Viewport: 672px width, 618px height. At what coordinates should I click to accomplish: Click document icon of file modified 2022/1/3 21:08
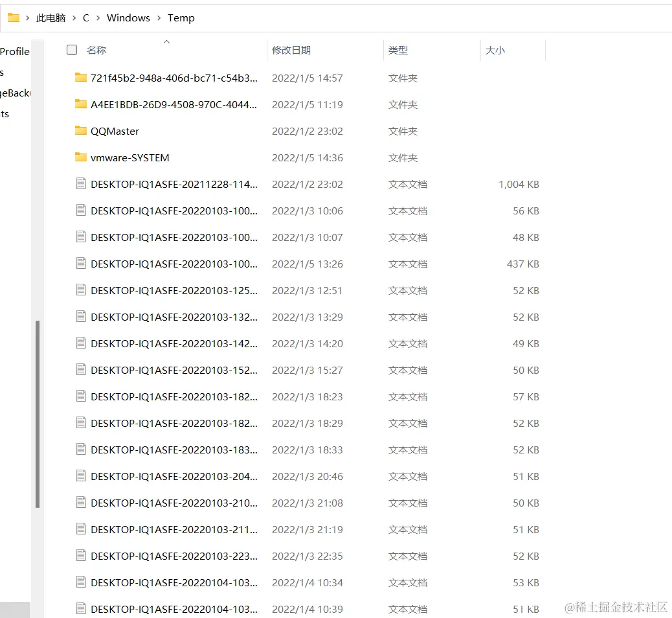pyautogui.click(x=80, y=503)
